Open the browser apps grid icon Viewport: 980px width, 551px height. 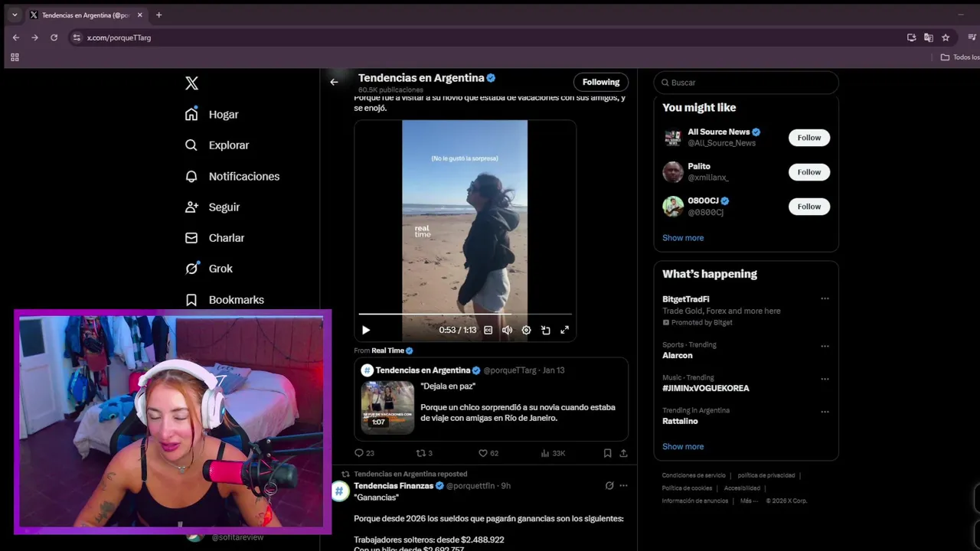click(15, 57)
